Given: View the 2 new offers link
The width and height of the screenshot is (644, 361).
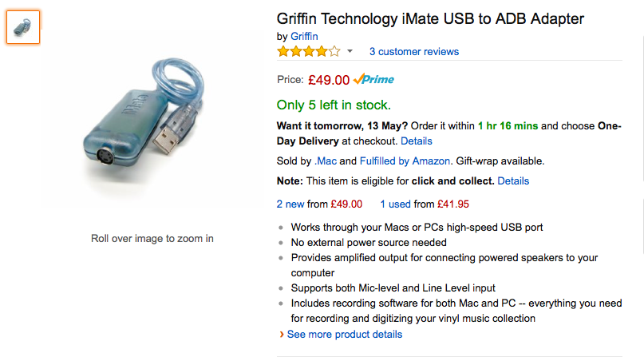Looking at the screenshot, I should click(x=290, y=204).
